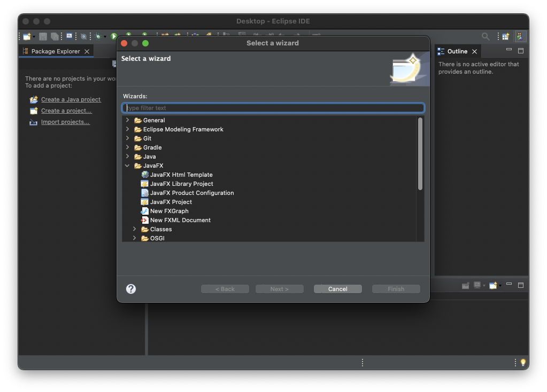Expand the Git folder
This screenshot has height=392, width=547.
[x=127, y=138]
